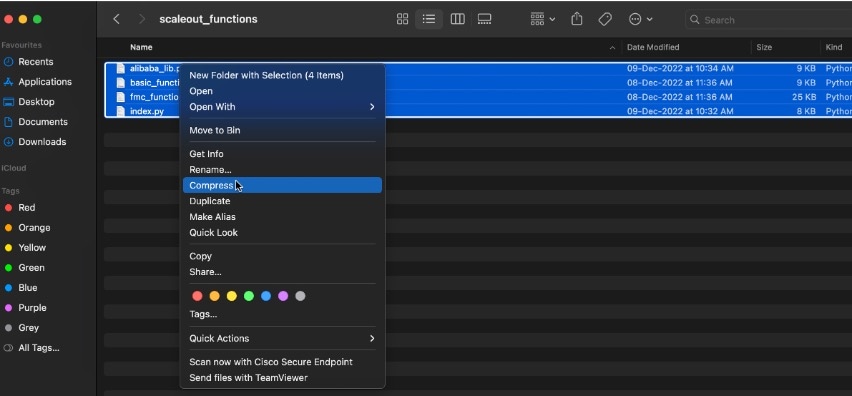
Task: Sort by the Size column header
Action: (764, 47)
